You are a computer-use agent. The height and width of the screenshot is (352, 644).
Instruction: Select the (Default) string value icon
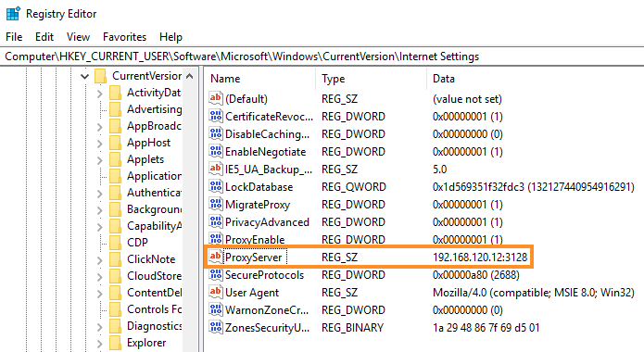pyautogui.click(x=216, y=98)
